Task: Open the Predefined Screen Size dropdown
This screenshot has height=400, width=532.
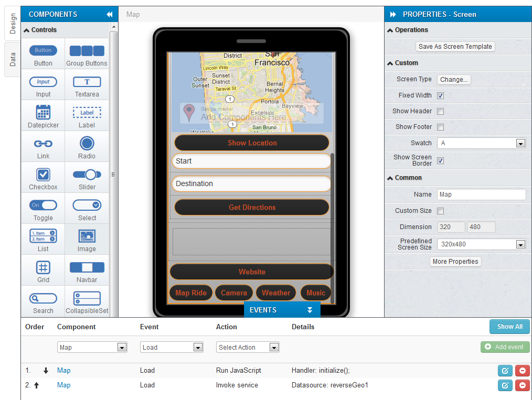Action: point(481,244)
